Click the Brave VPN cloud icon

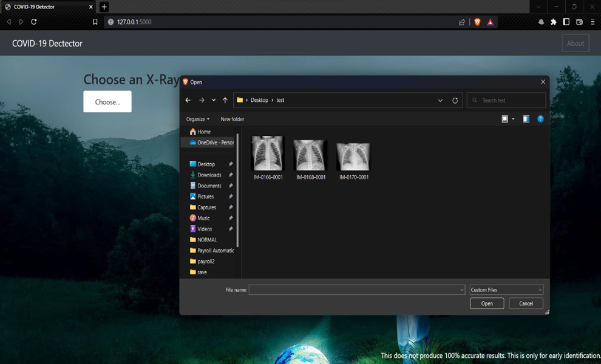tap(541, 22)
